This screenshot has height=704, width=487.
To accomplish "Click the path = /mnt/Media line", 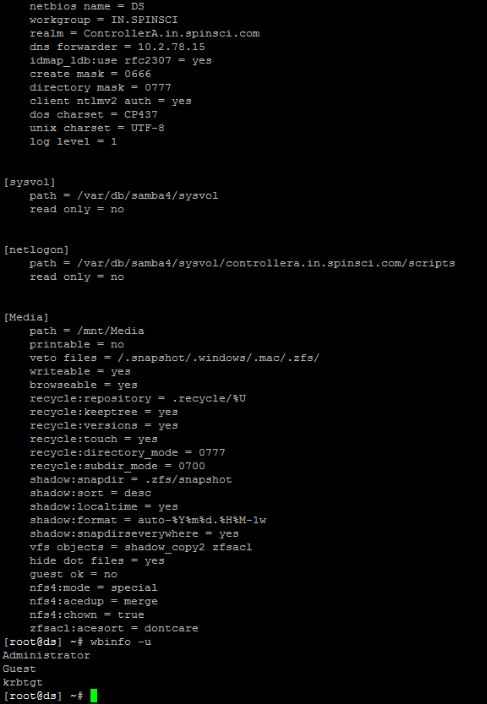I will click(87, 331).
